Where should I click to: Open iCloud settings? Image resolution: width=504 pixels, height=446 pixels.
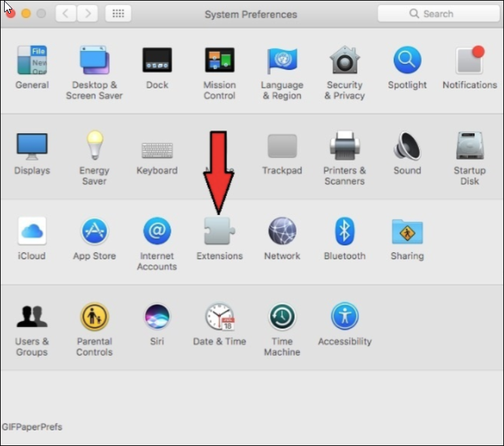tap(32, 230)
